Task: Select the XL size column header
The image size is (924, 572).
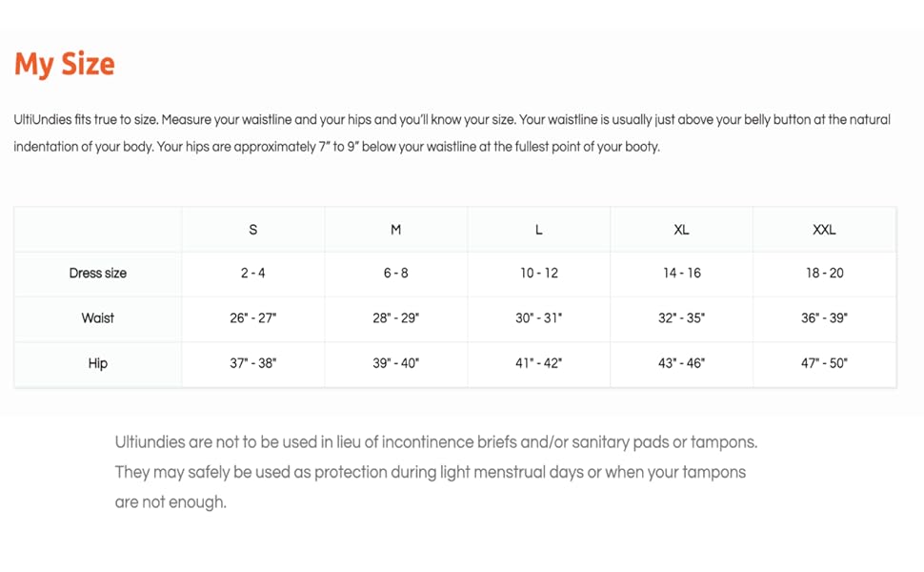Action: click(x=681, y=230)
